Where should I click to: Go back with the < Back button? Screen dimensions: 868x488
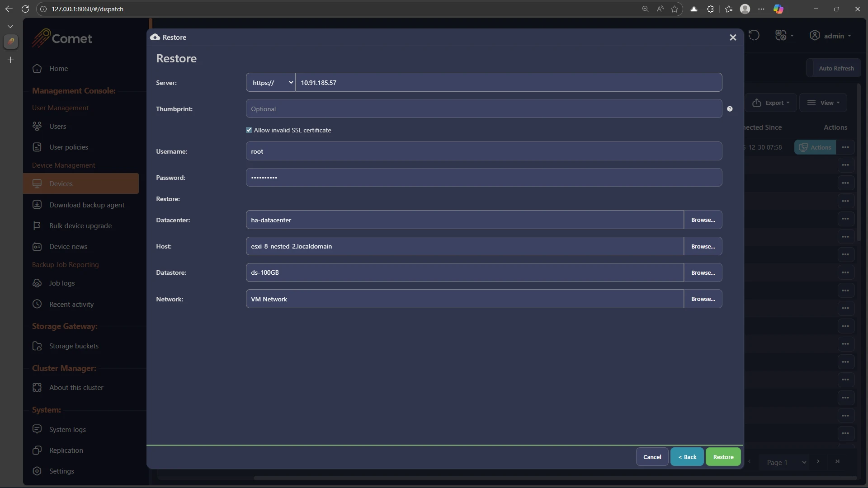point(687,457)
